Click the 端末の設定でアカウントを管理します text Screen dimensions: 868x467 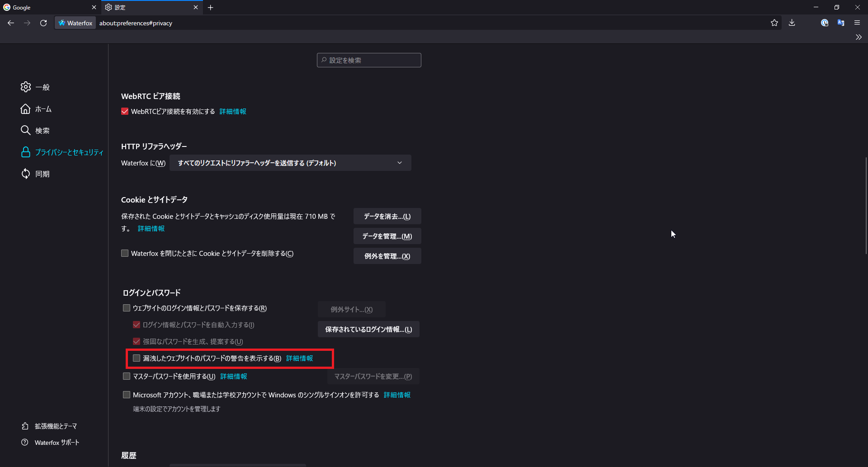(176, 409)
